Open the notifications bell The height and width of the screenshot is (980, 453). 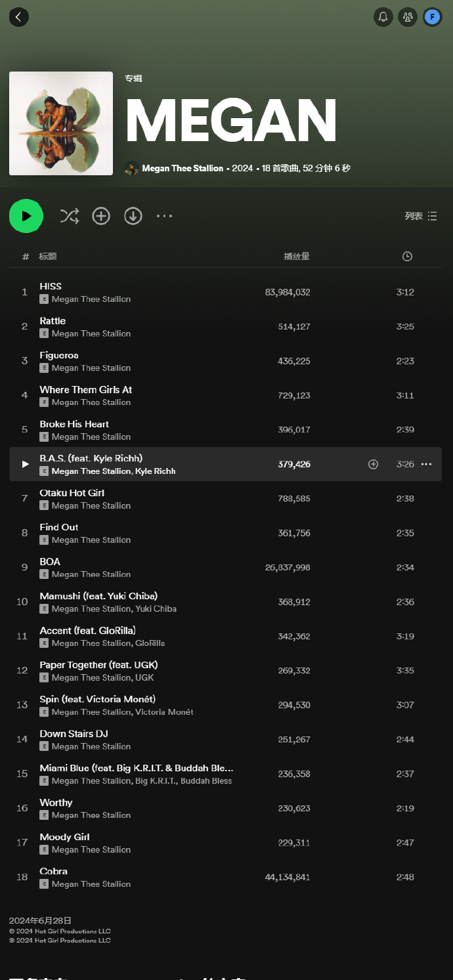click(383, 17)
